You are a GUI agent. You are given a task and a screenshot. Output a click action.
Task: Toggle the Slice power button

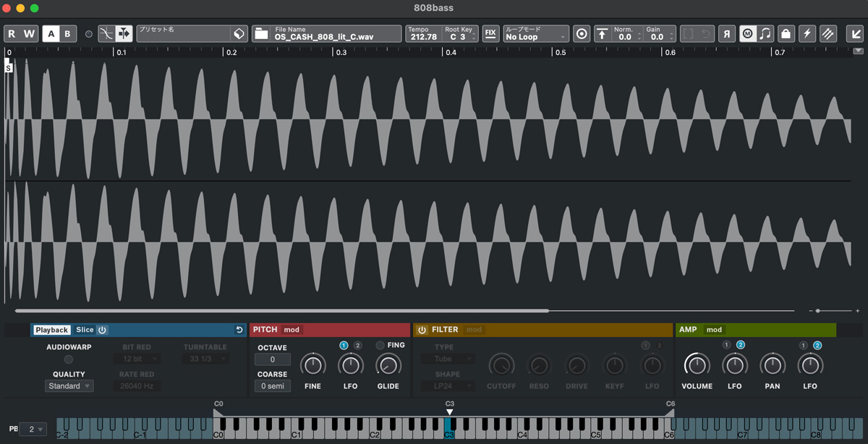click(102, 330)
